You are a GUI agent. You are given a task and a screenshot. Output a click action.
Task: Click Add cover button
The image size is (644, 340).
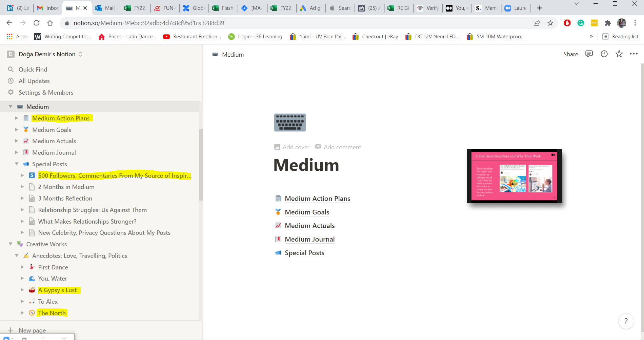tap(292, 147)
